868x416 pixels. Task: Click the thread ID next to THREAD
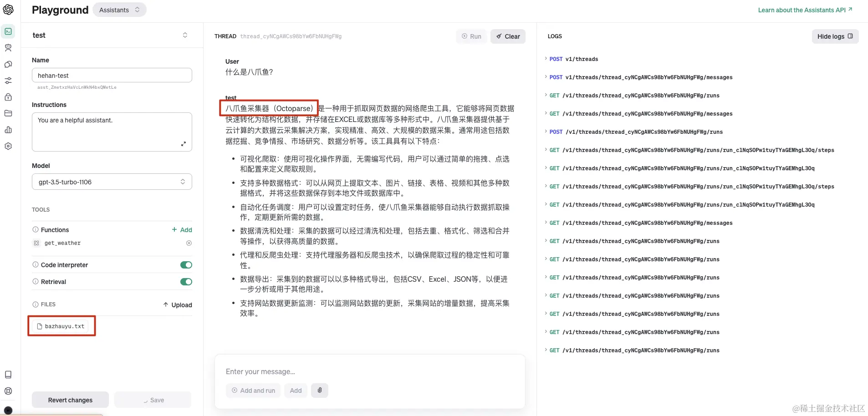click(x=291, y=36)
